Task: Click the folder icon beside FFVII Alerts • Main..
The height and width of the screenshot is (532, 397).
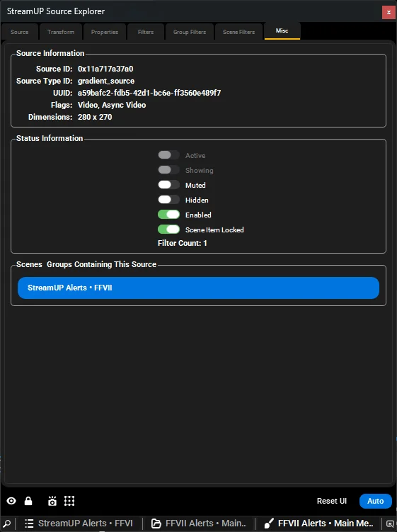Action: coord(156,523)
